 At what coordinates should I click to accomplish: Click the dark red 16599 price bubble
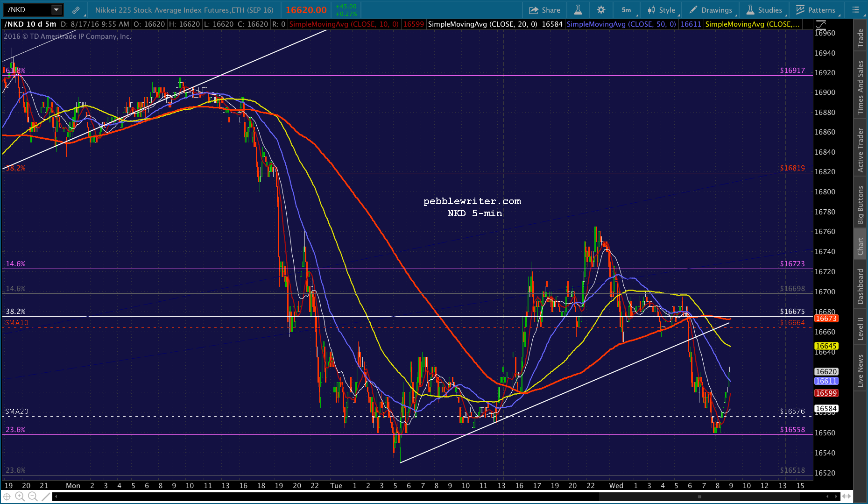(826, 393)
